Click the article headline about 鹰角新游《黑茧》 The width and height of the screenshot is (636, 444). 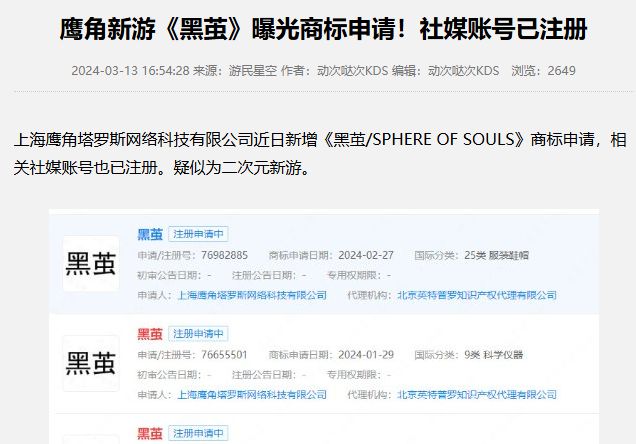click(x=323, y=29)
